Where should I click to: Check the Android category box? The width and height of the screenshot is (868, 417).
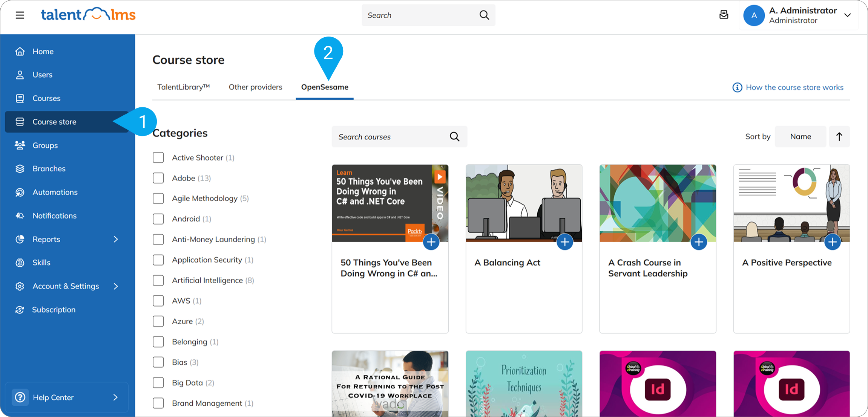(x=158, y=219)
